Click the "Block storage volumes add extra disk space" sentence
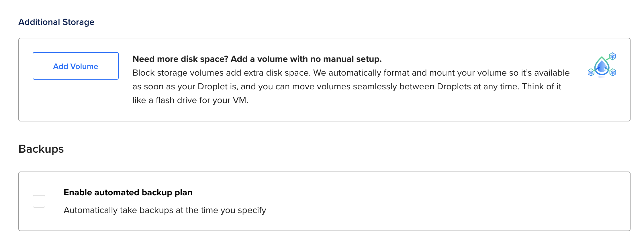Viewport: 644px width, 246px height. click(x=221, y=73)
